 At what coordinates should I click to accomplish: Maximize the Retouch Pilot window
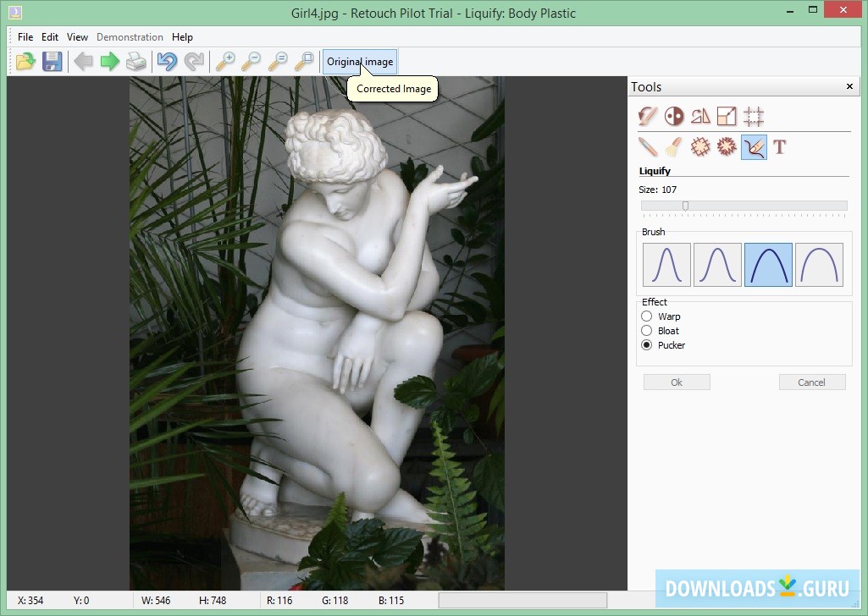[813, 9]
